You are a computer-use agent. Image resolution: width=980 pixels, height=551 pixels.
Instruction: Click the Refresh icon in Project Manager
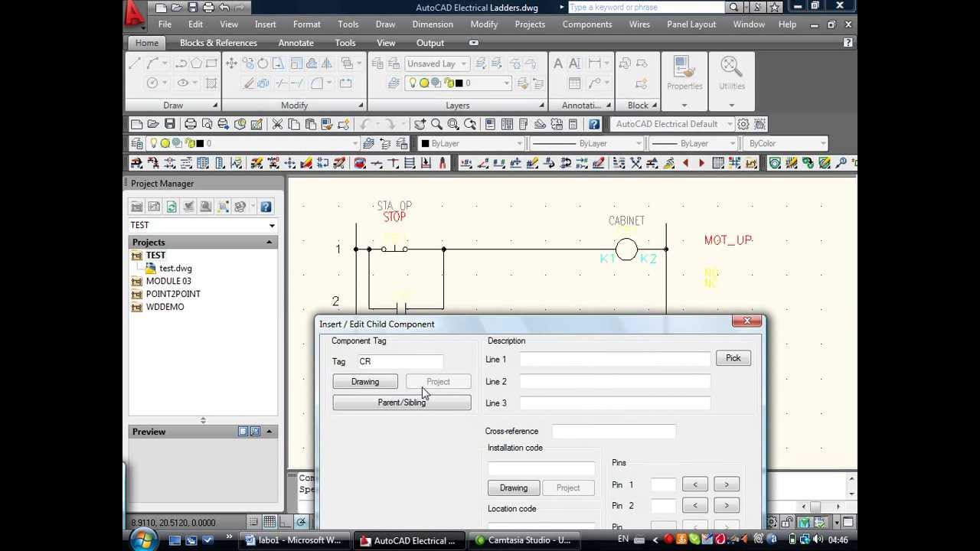click(171, 207)
